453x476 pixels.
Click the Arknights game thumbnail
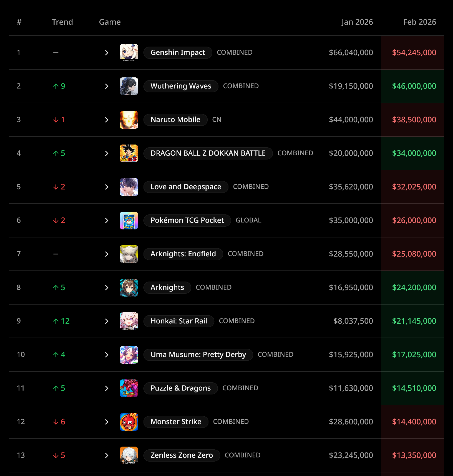129,287
